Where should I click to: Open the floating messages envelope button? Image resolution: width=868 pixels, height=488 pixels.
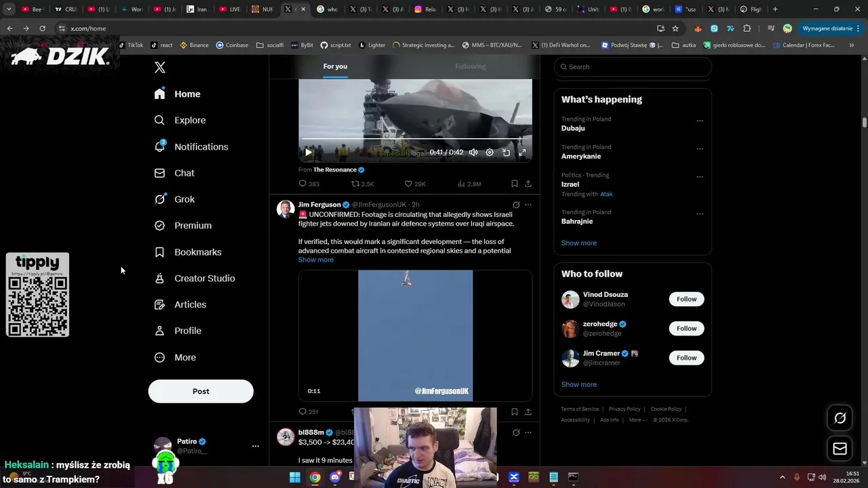tap(840, 449)
